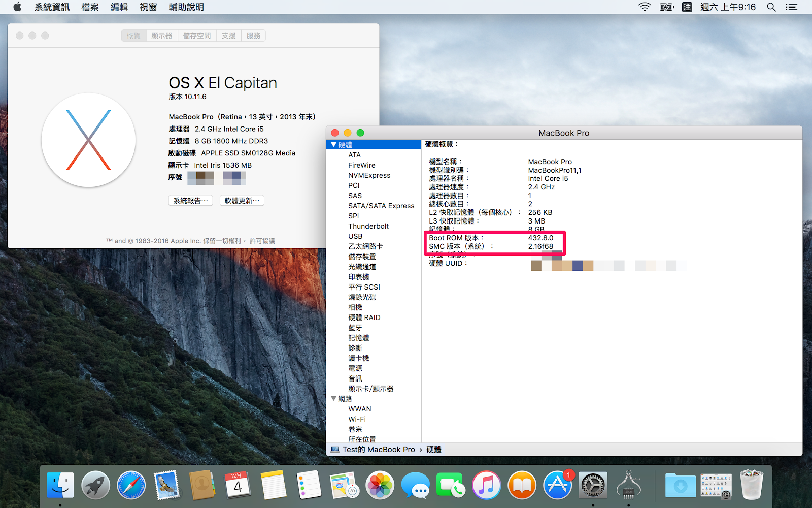Open minimized window thumbnail in Dock
Image resolution: width=812 pixels, height=508 pixels.
click(716, 485)
